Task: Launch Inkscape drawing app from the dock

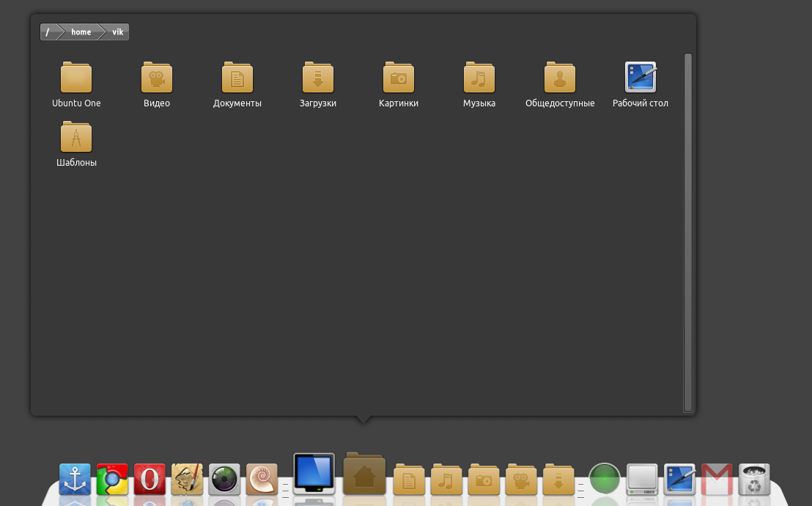Action: [187, 479]
